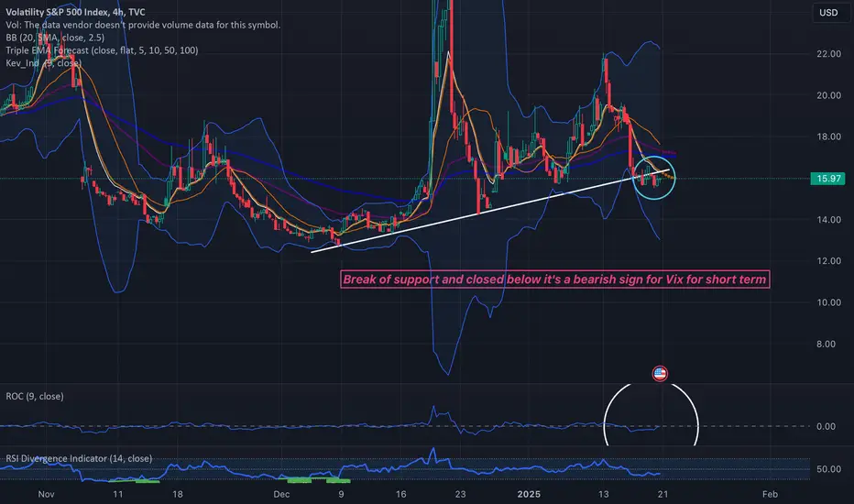Click the 12.00 price axis label
Screen dimensions: 854x504
[x=828, y=261]
